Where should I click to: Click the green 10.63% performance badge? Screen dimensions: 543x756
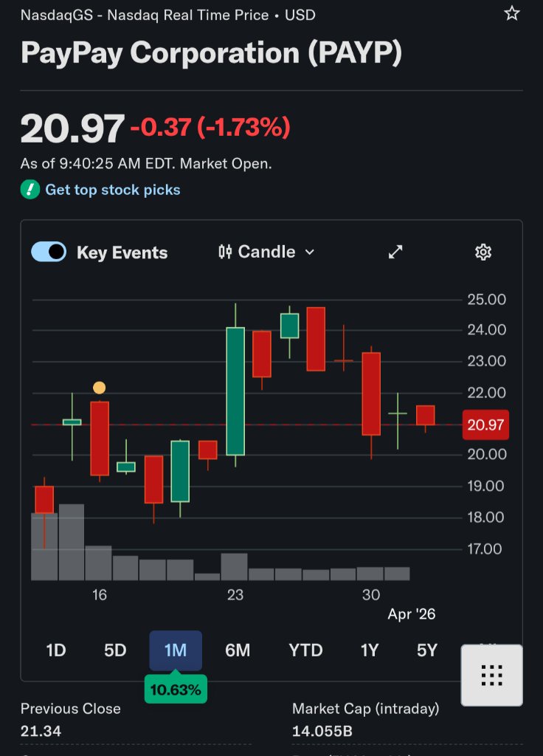[175, 690]
